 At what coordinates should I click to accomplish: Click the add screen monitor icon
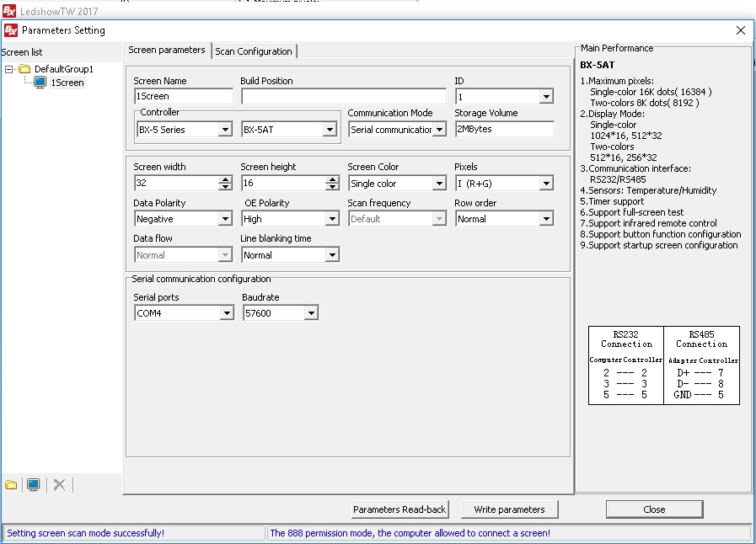pyautogui.click(x=33, y=485)
